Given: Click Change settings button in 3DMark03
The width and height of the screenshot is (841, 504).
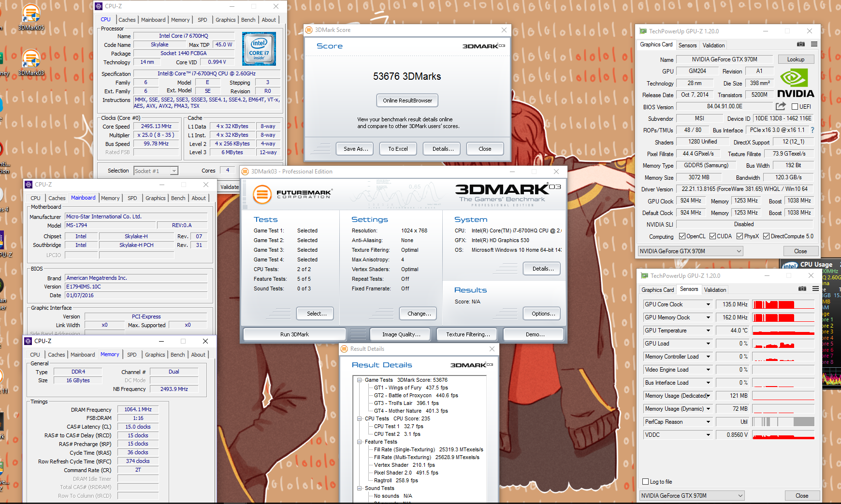Looking at the screenshot, I should (x=419, y=314).
